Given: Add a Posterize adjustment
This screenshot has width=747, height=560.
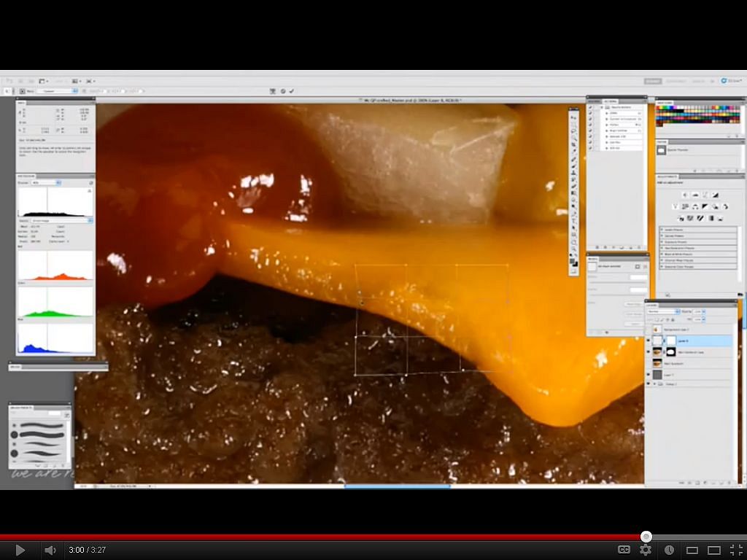Looking at the screenshot, I should tap(690, 218).
